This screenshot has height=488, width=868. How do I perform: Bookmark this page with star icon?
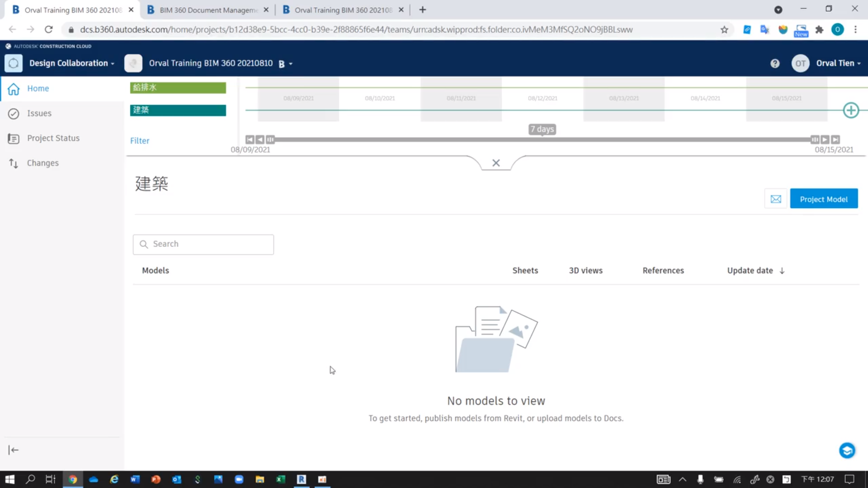point(724,30)
